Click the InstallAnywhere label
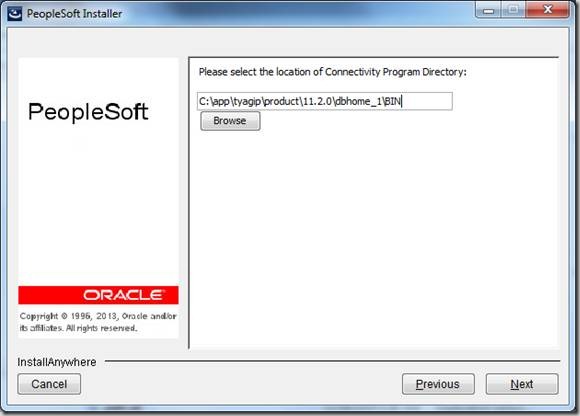 coord(57,362)
